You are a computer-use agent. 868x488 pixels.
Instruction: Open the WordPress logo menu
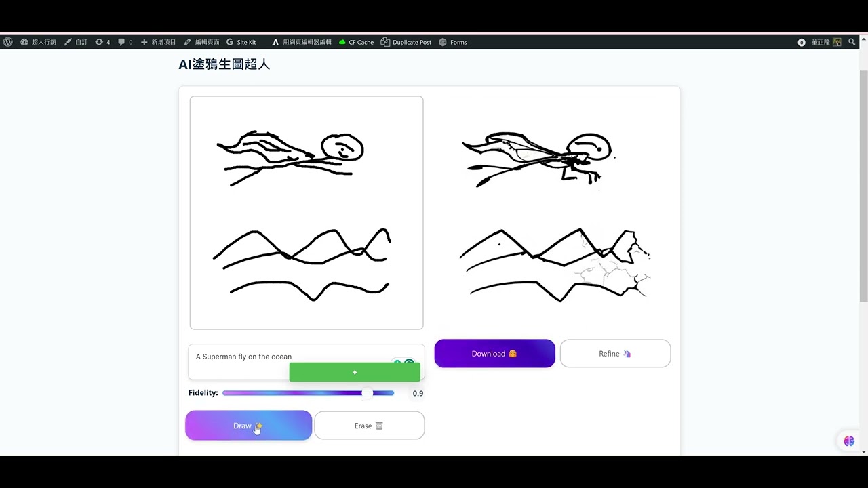coord(8,42)
